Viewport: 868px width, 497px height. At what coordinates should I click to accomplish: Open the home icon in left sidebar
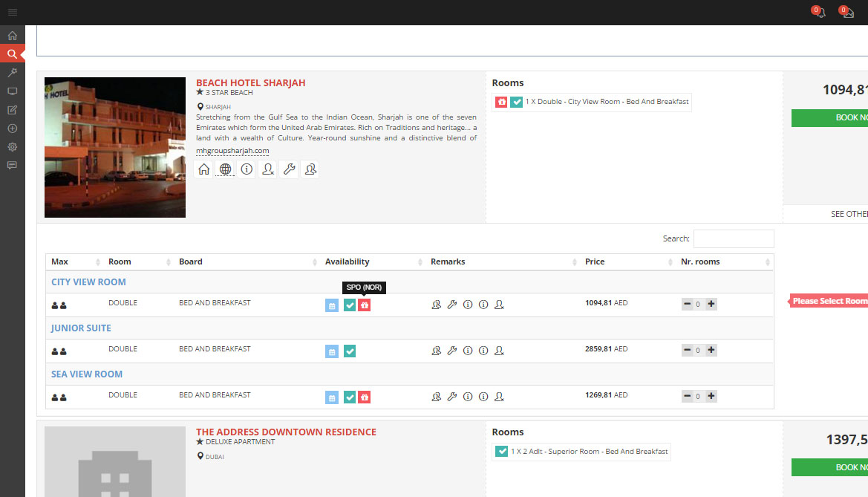12,36
